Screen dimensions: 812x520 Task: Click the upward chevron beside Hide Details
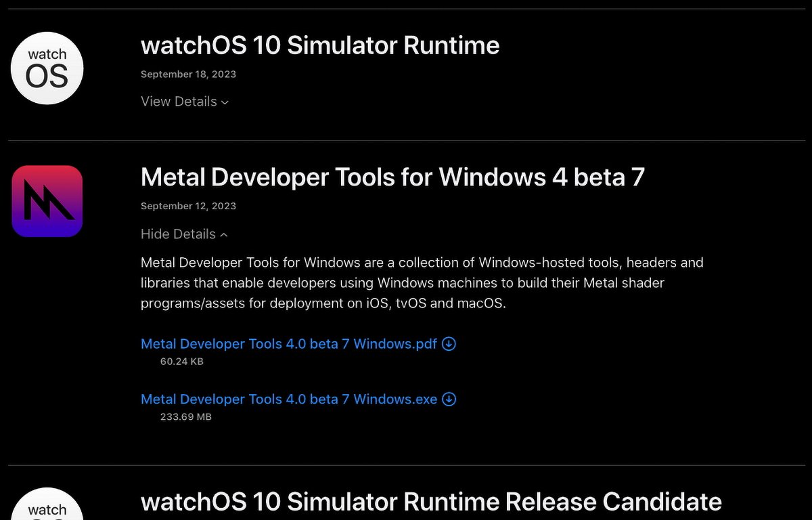coord(223,234)
